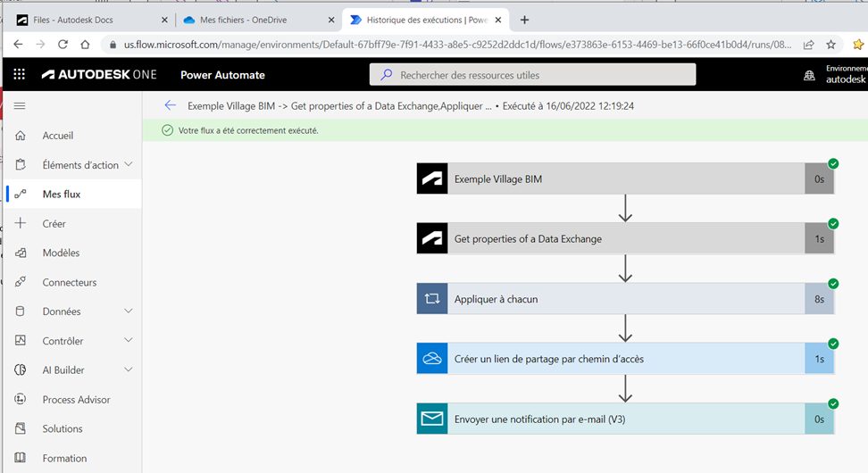Click the Modèles template icon
The width and height of the screenshot is (868, 473).
point(21,253)
